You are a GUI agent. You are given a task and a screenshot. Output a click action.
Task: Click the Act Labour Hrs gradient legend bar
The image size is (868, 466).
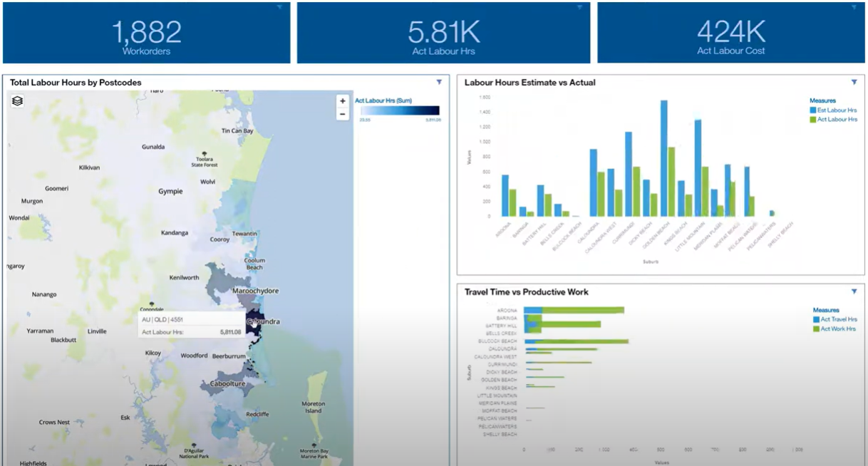click(x=400, y=111)
